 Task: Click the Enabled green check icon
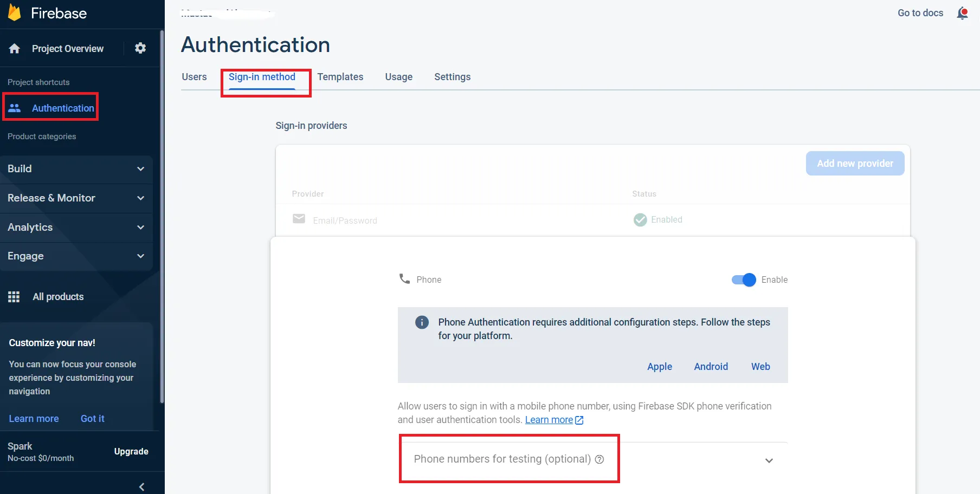coord(640,219)
